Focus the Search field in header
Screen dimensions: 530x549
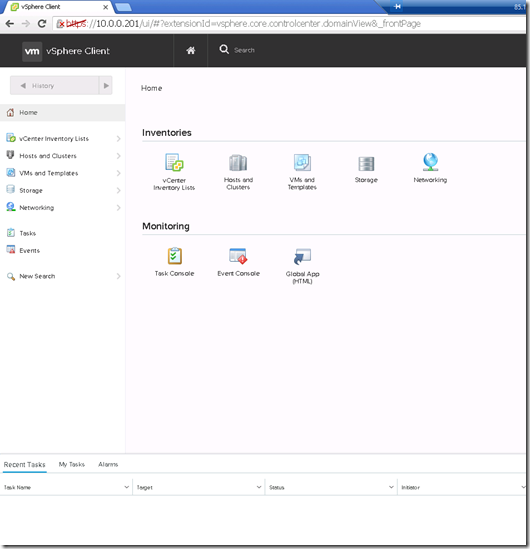244,50
